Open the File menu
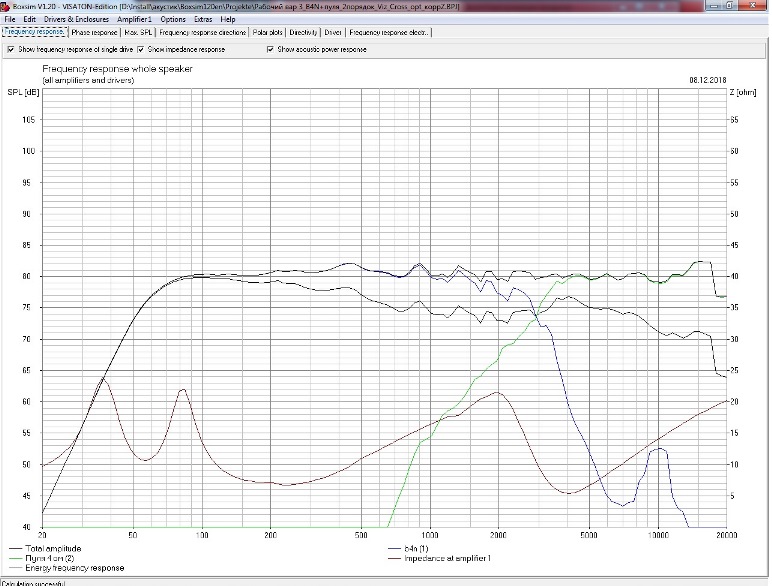Image resolution: width=772 pixels, height=586 pixels. coord(9,19)
